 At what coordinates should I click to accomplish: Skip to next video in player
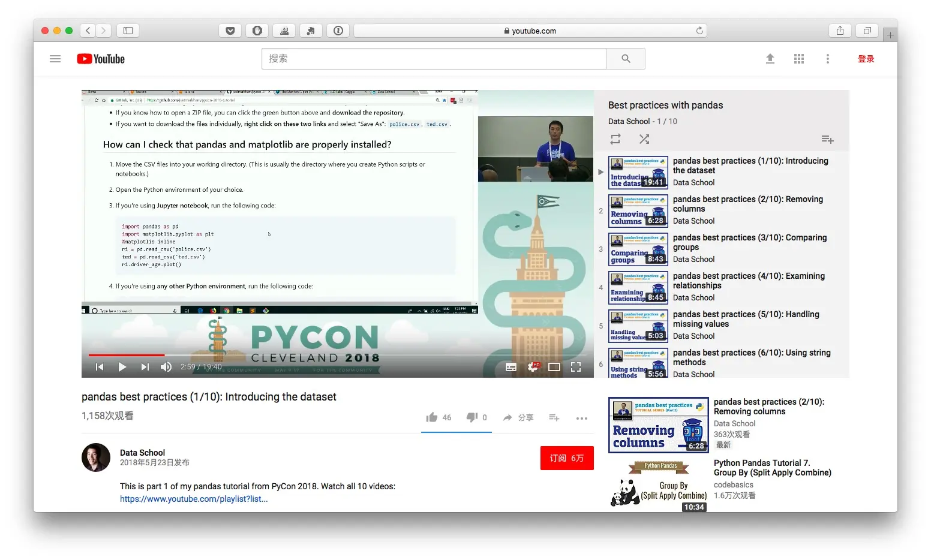tap(145, 367)
